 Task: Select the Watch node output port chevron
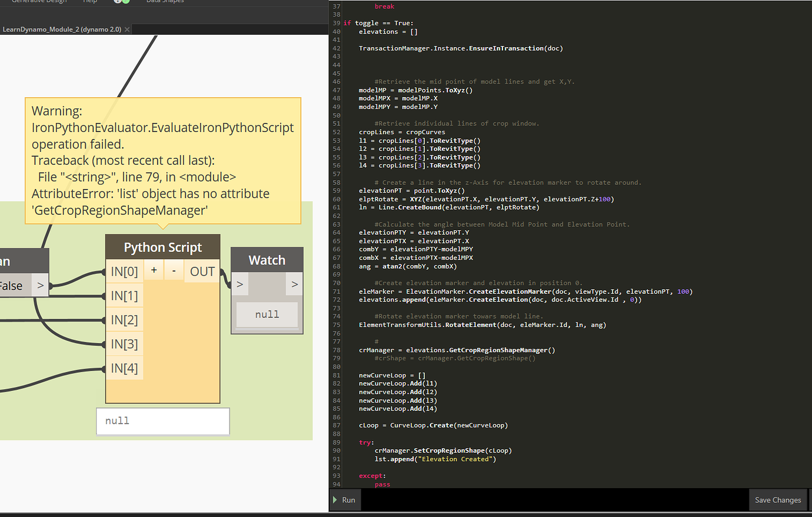(294, 284)
